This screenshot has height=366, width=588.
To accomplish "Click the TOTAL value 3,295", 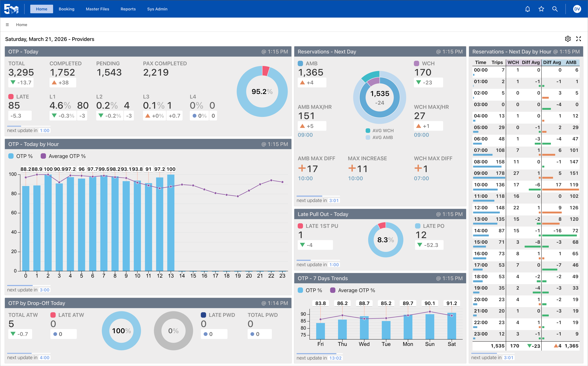I will [21, 72].
